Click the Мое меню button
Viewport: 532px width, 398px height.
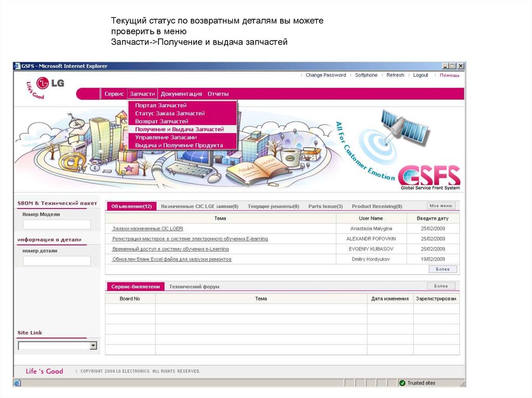(x=441, y=206)
